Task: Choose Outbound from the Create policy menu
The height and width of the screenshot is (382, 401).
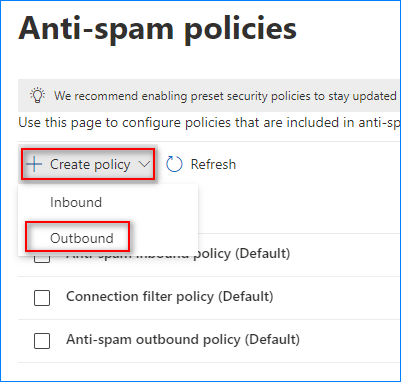Action: click(x=82, y=238)
